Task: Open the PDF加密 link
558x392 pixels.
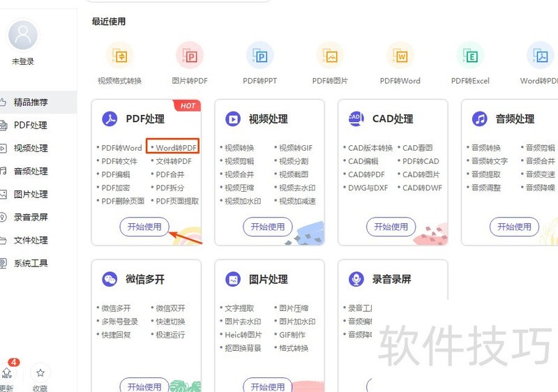Action: [x=116, y=188]
